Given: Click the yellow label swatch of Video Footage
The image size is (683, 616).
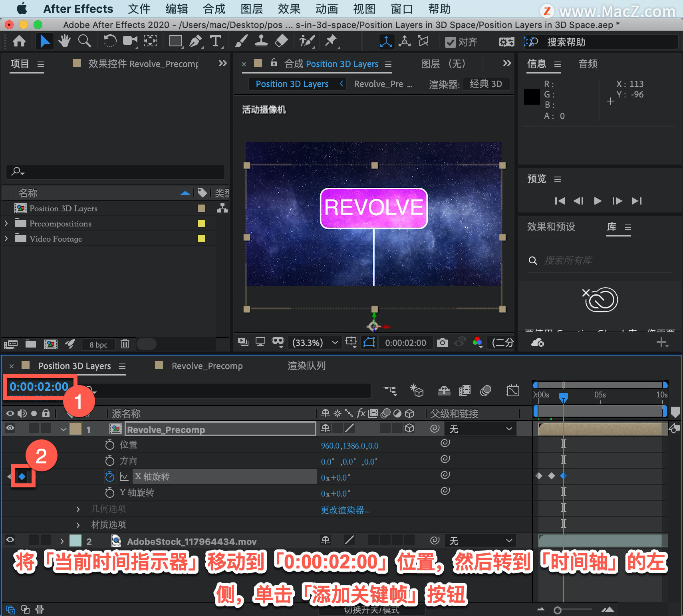Looking at the screenshot, I should (x=202, y=238).
